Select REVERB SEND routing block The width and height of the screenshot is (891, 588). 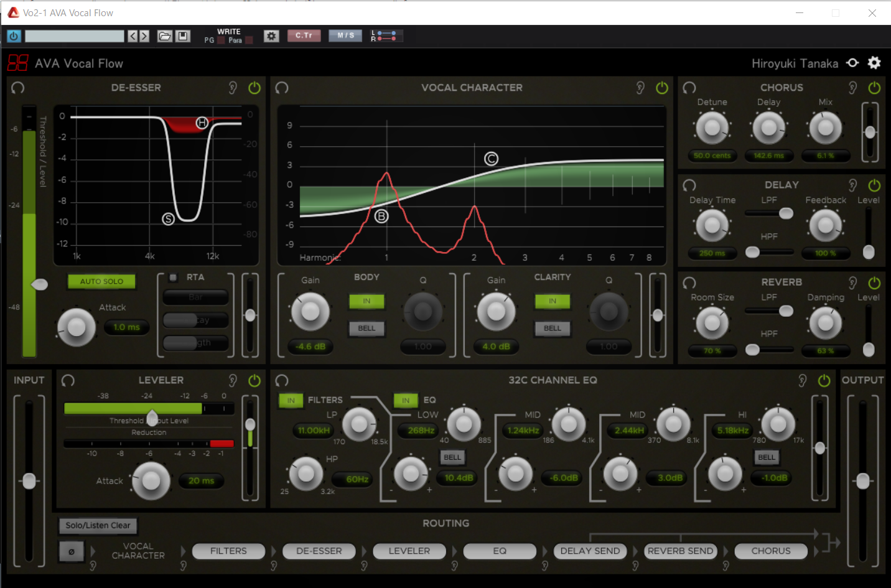[x=681, y=551]
